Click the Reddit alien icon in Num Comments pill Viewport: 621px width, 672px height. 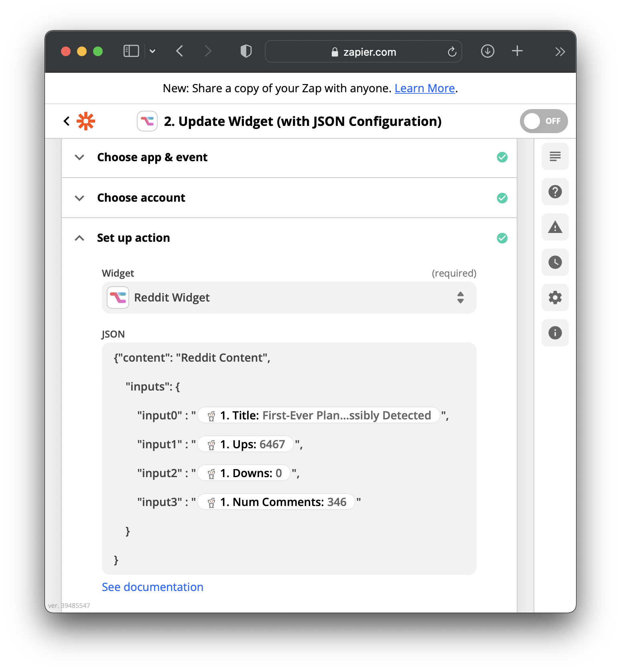point(211,502)
